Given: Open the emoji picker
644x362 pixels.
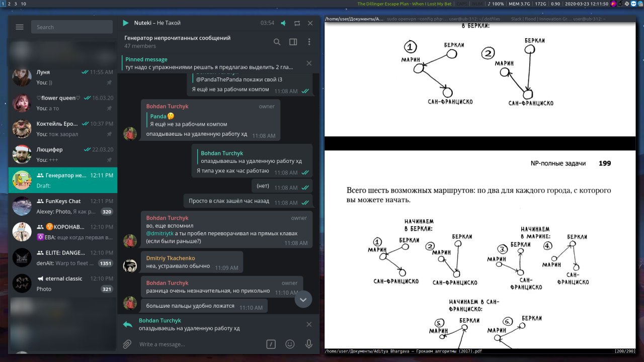Looking at the screenshot, I should point(290,344).
